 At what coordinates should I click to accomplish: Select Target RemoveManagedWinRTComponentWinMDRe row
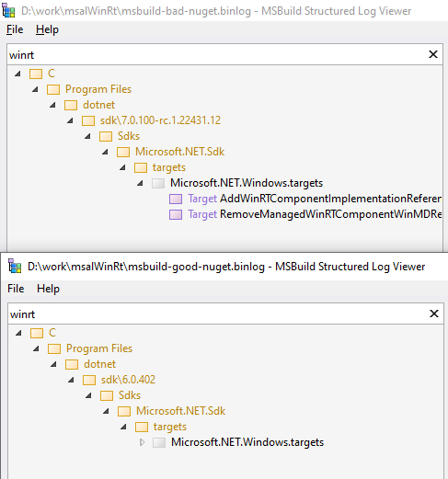305,214
